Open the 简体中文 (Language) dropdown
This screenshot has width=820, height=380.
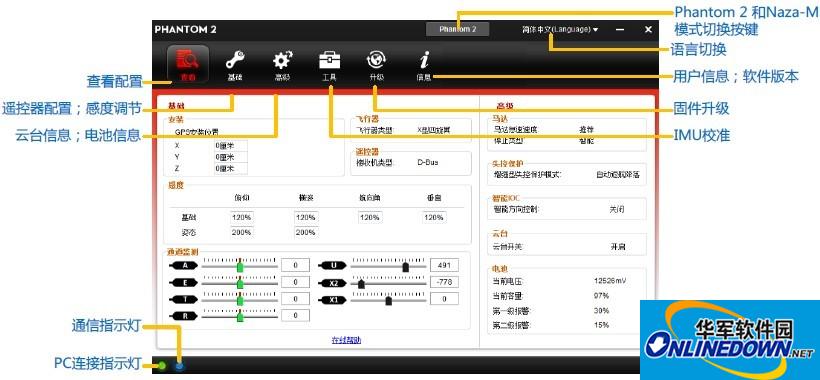coord(560,29)
